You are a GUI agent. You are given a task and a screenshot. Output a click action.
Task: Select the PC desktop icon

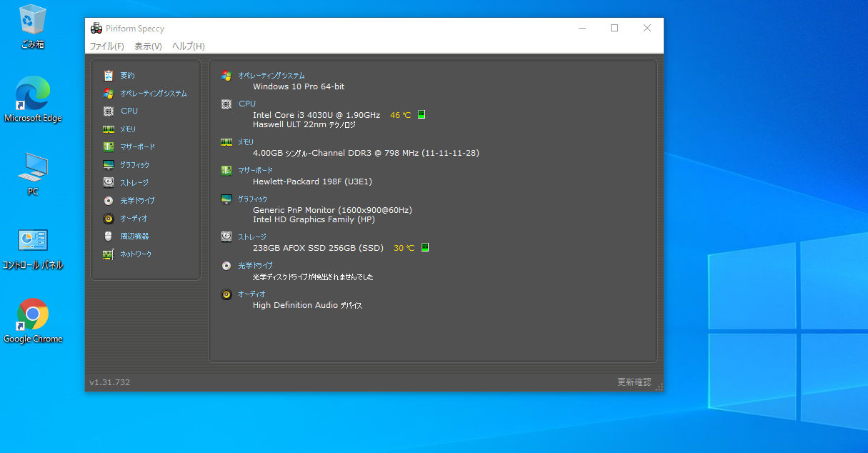point(33,174)
